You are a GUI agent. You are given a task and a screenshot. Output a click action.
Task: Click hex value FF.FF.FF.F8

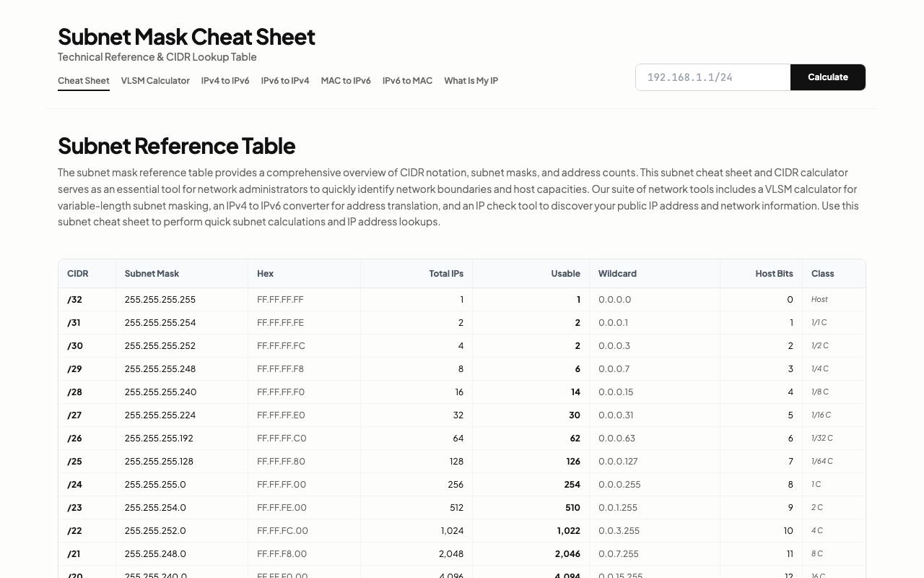pos(280,369)
